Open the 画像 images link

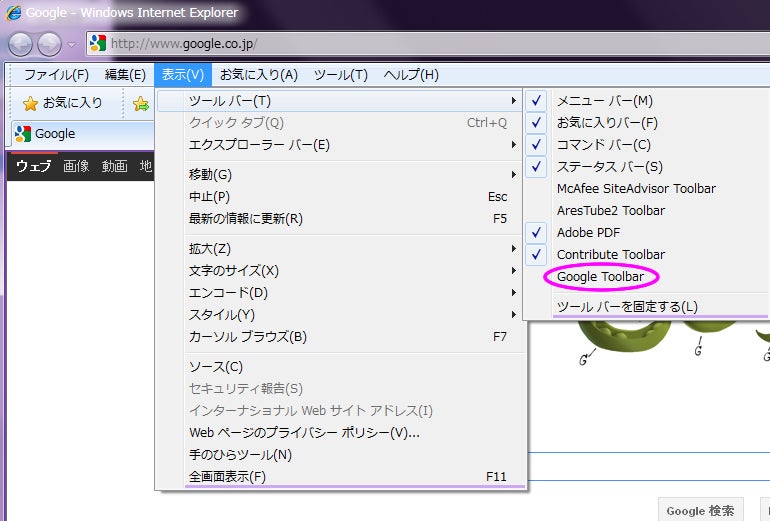pyautogui.click(x=76, y=166)
